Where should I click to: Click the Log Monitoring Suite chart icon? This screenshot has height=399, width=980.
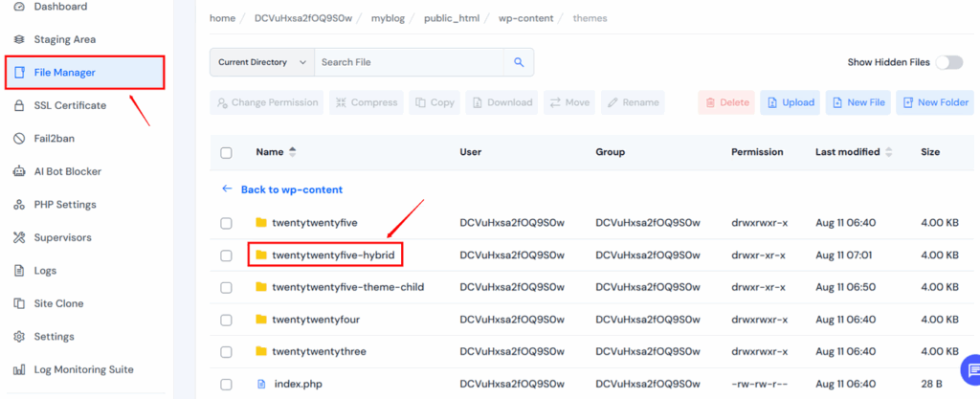(18, 369)
